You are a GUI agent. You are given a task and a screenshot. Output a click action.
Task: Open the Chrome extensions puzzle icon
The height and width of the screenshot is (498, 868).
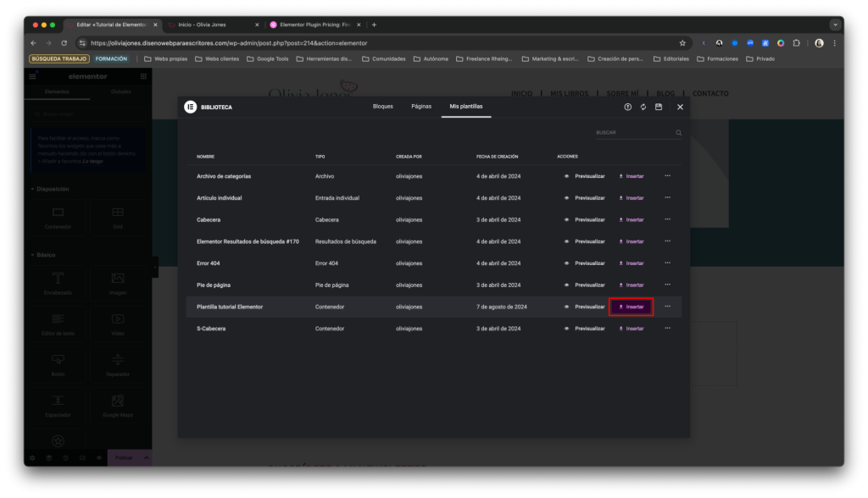pyautogui.click(x=796, y=43)
